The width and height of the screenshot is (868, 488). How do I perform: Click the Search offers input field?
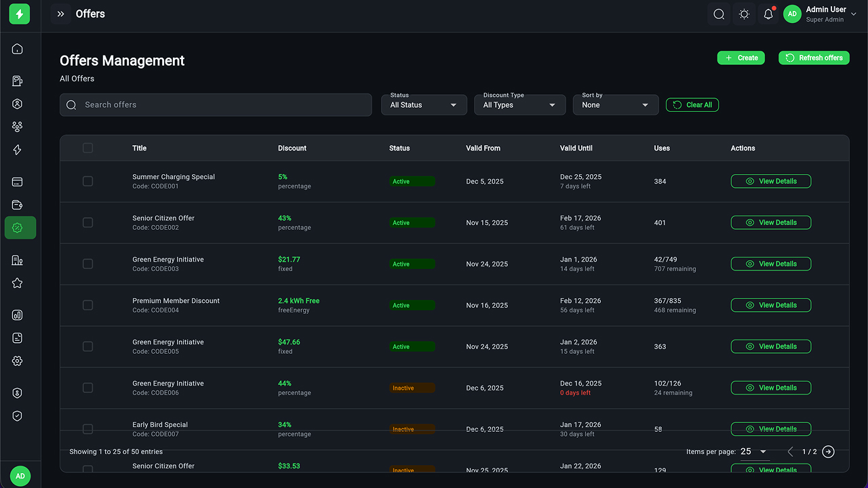216,105
